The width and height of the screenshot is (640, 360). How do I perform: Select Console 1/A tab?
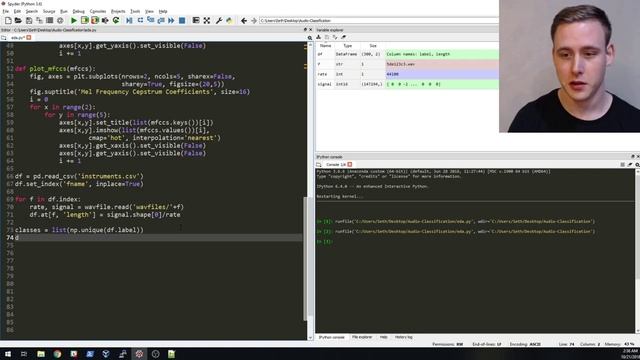[336, 164]
